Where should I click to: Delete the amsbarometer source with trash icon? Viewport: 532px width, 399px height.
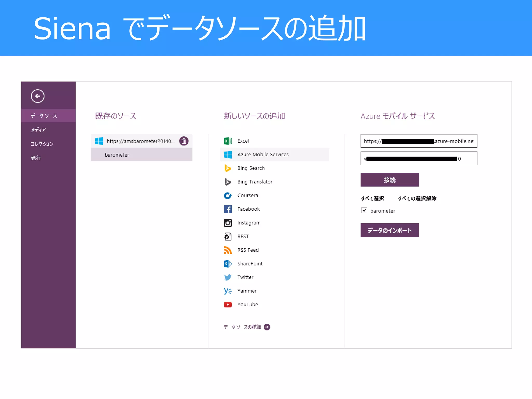(184, 141)
